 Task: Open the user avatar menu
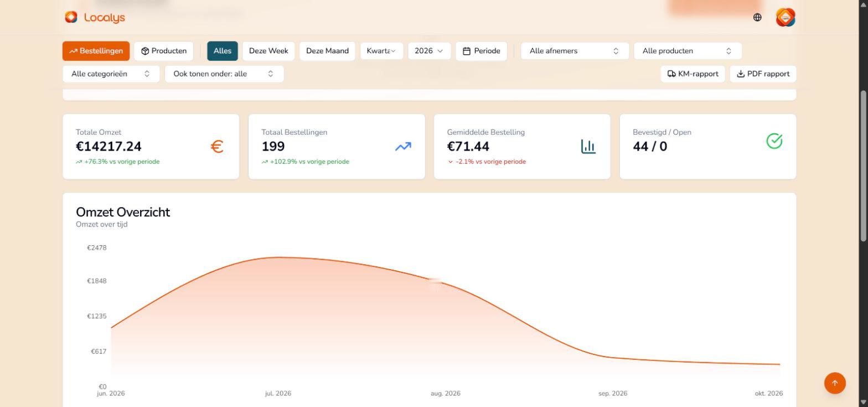(786, 17)
